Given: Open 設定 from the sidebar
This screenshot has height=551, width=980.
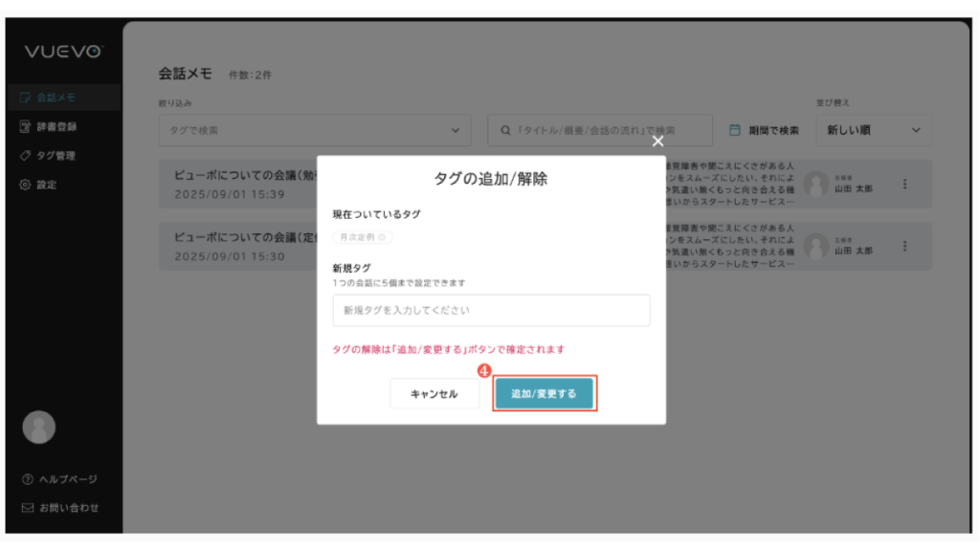Looking at the screenshot, I should click(46, 185).
